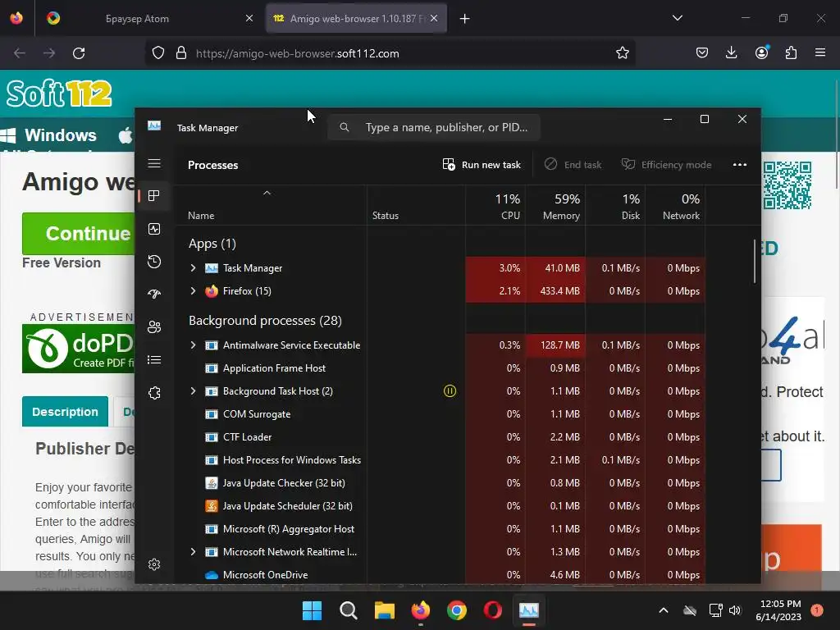Image resolution: width=840 pixels, height=630 pixels.
Task: Open Performance page icon in Task Manager sidebar
Action: (x=154, y=230)
